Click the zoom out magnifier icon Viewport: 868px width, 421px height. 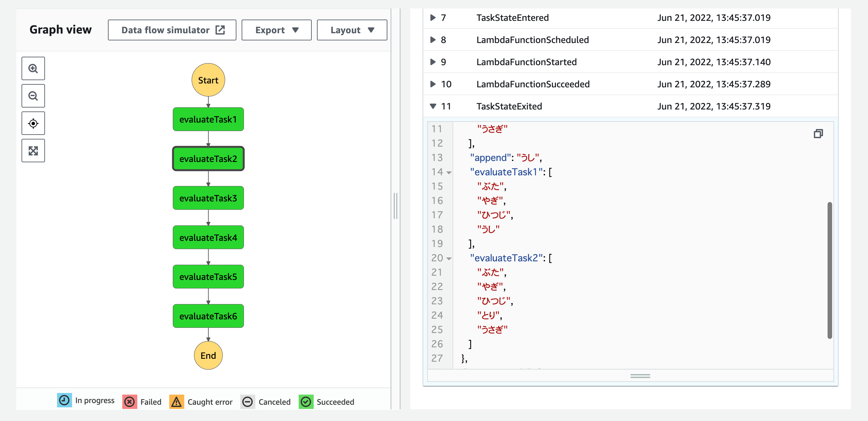(33, 96)
